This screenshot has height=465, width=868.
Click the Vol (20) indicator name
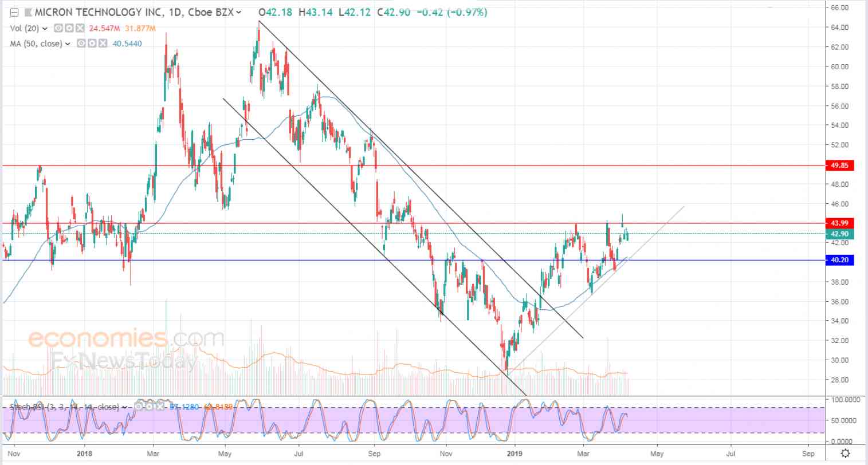pyautogui.click(x=24, y=28)
